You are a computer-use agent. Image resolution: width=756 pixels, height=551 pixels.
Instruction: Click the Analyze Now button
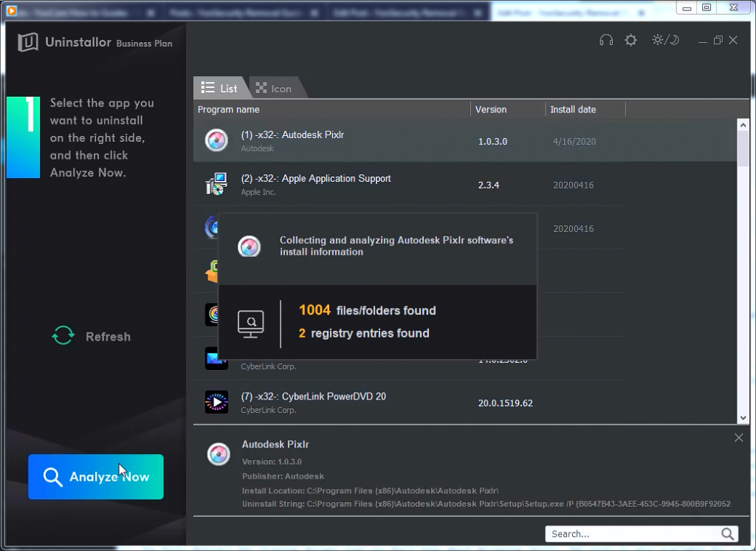click(95, 476)
